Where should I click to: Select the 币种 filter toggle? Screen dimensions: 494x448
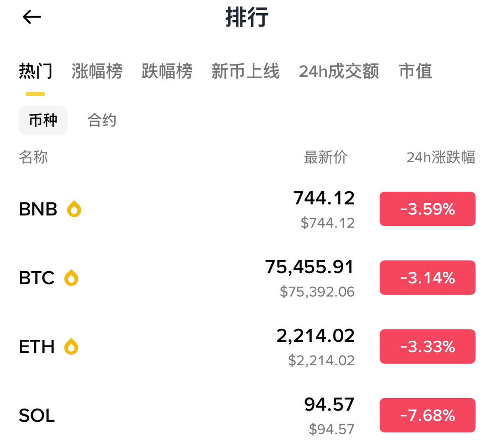(43, 121)
